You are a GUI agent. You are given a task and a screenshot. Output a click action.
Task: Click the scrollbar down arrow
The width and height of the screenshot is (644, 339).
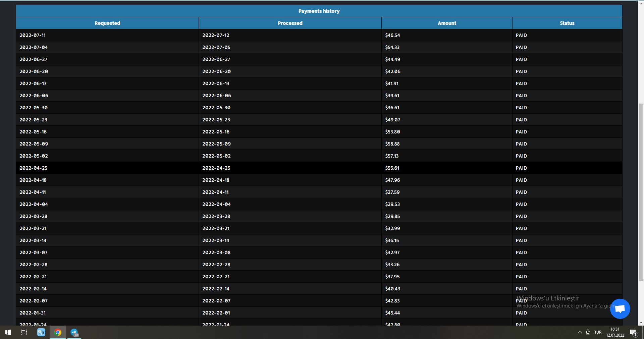641,323
